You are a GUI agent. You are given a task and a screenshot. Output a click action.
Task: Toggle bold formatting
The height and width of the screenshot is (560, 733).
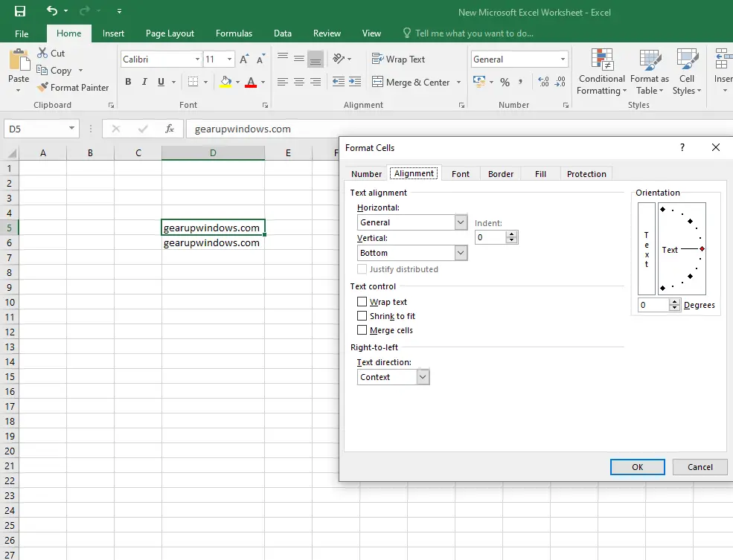pos(128,83)
